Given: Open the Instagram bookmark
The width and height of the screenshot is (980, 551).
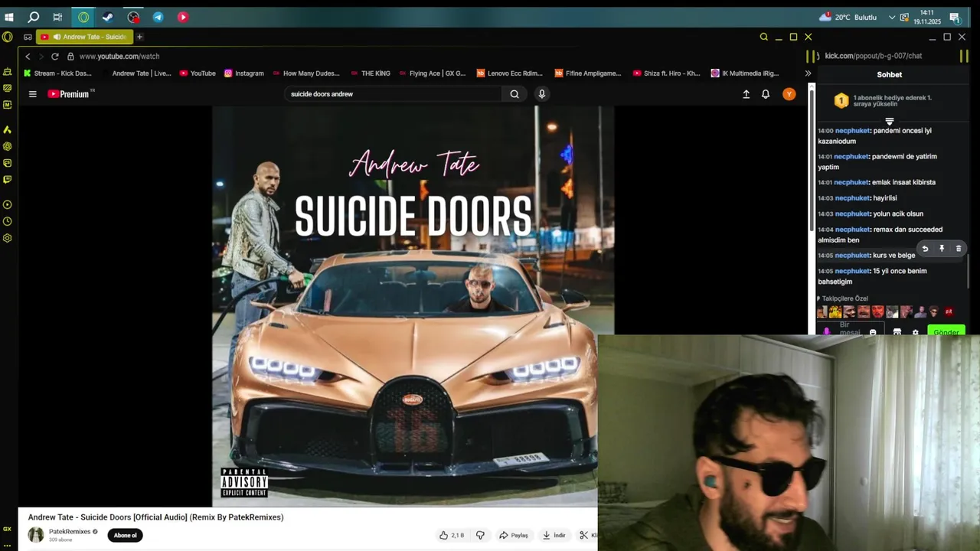Looking at the screenshot, I should [x=244, y=73].
